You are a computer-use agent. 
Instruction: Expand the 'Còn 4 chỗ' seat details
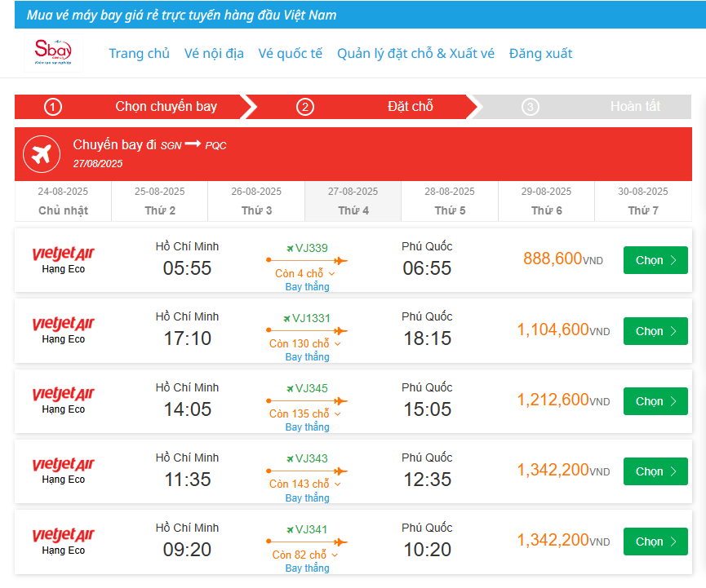(x=305, y=274)
